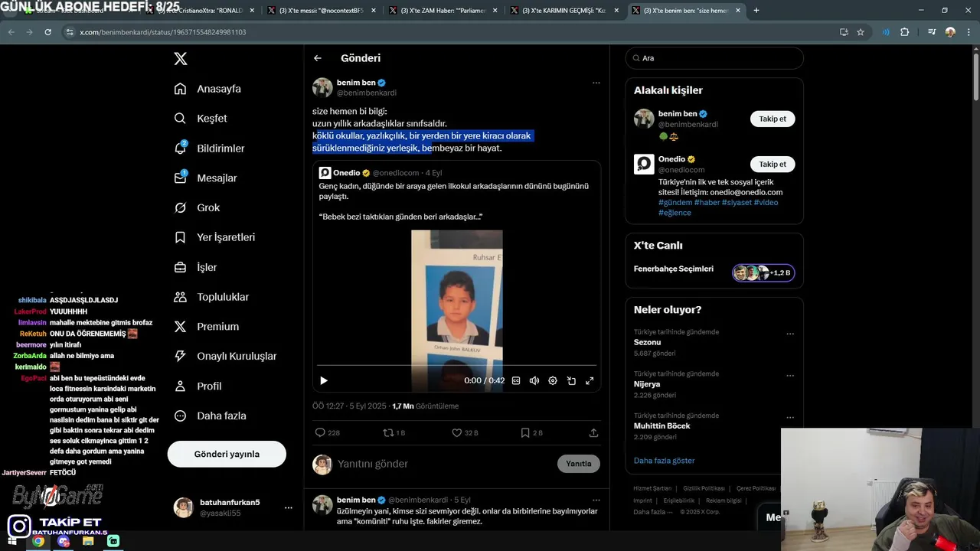Screen dimensions: 980x551
Task: Follow Onedio with Takip et
Action: point(773,164)
